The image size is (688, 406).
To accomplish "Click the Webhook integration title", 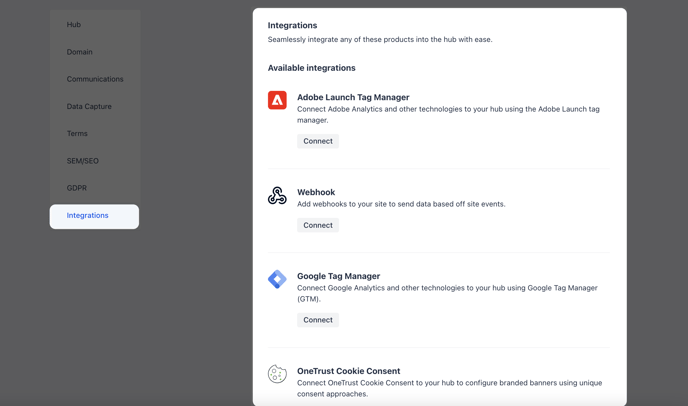I will [316, 192].
